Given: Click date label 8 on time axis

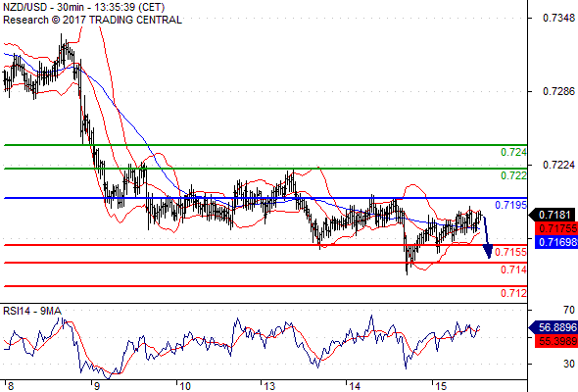Looking at the screenshot, I should point(11,386).
